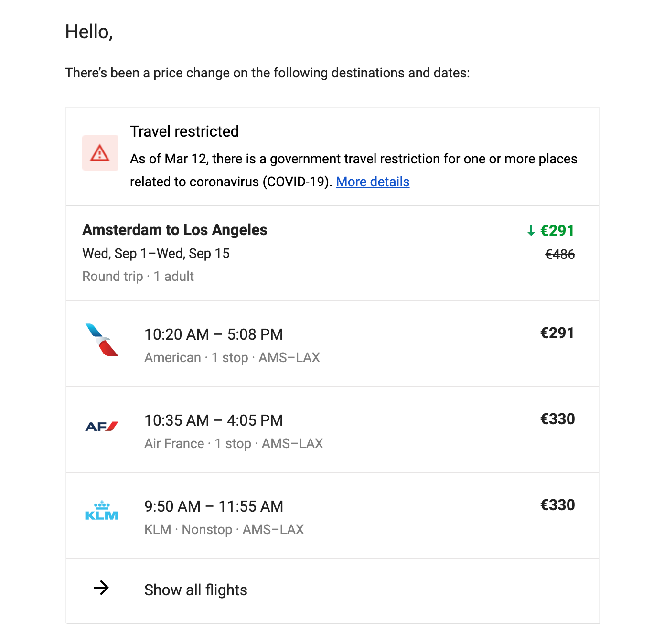
Task: Click the Travel restricted heading
Action: [184, 131]
